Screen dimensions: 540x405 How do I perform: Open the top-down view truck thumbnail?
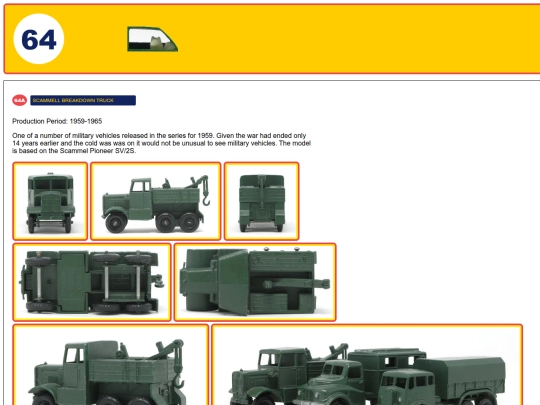click(255, 282)
